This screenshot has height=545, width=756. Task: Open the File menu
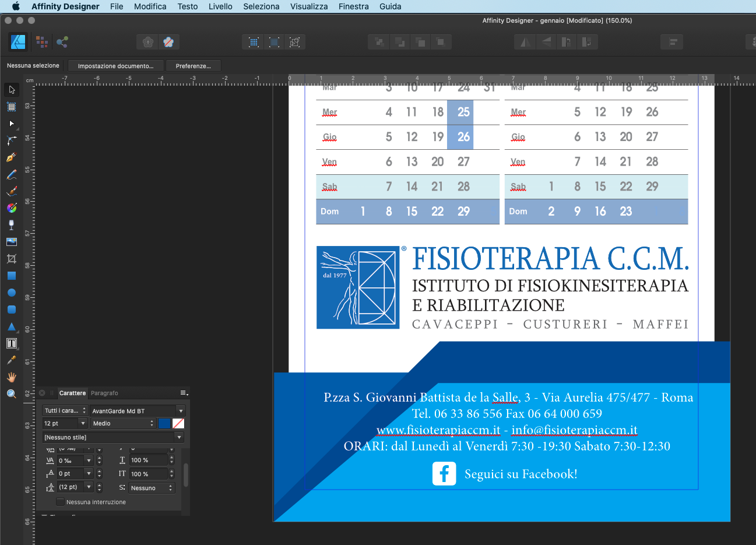click(x=117, y=6)
